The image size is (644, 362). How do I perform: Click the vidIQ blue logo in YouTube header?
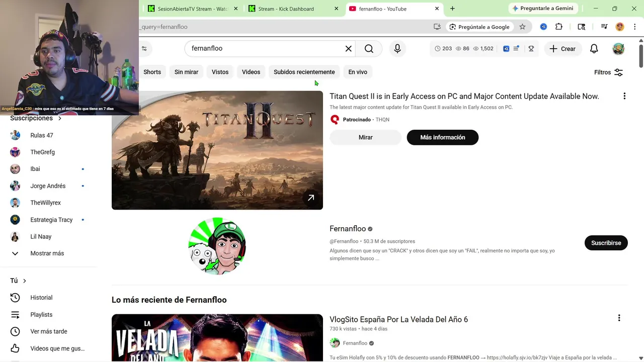(x=506, y=49)
